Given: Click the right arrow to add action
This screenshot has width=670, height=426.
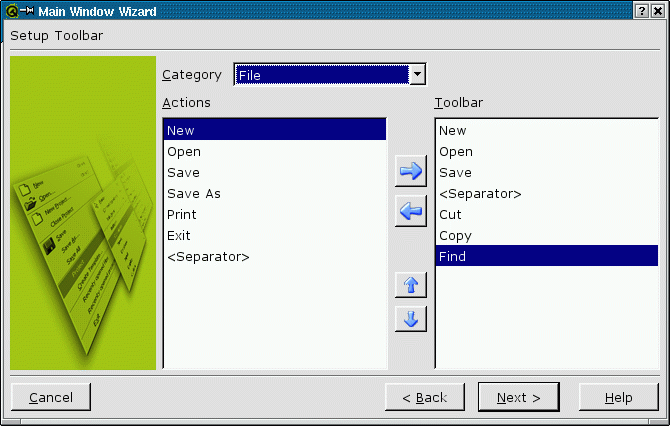Looking at the screenshot, I should [x=411, y=171].
